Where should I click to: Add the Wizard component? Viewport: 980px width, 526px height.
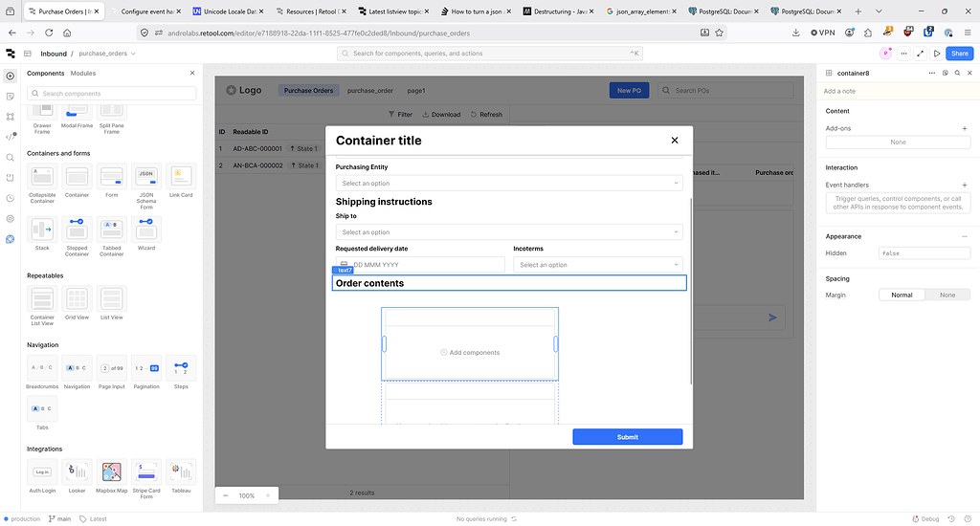click(x=146, y=234)
